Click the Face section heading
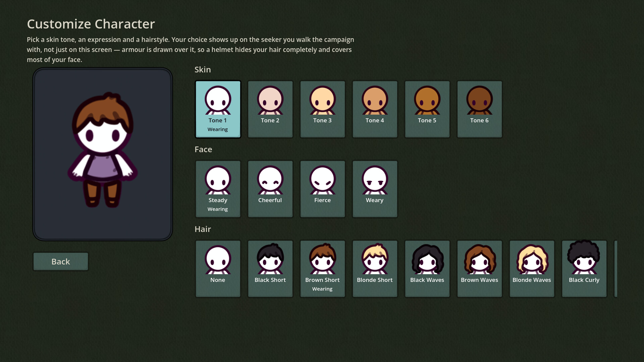The image size is (644, 362). [203, 149]
